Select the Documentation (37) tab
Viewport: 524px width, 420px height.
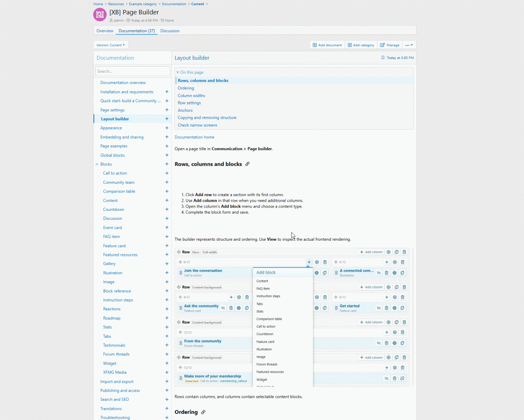tap(137, 31)
